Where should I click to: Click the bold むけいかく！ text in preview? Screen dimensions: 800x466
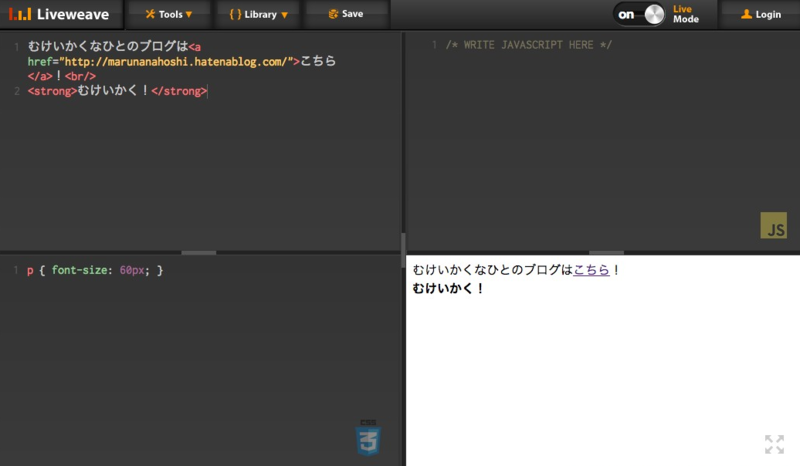[x=448, y=288]
